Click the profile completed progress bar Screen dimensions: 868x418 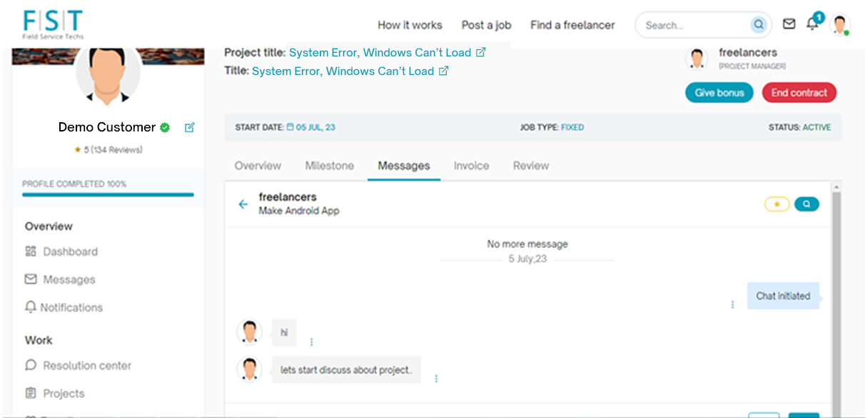[108, 194]
